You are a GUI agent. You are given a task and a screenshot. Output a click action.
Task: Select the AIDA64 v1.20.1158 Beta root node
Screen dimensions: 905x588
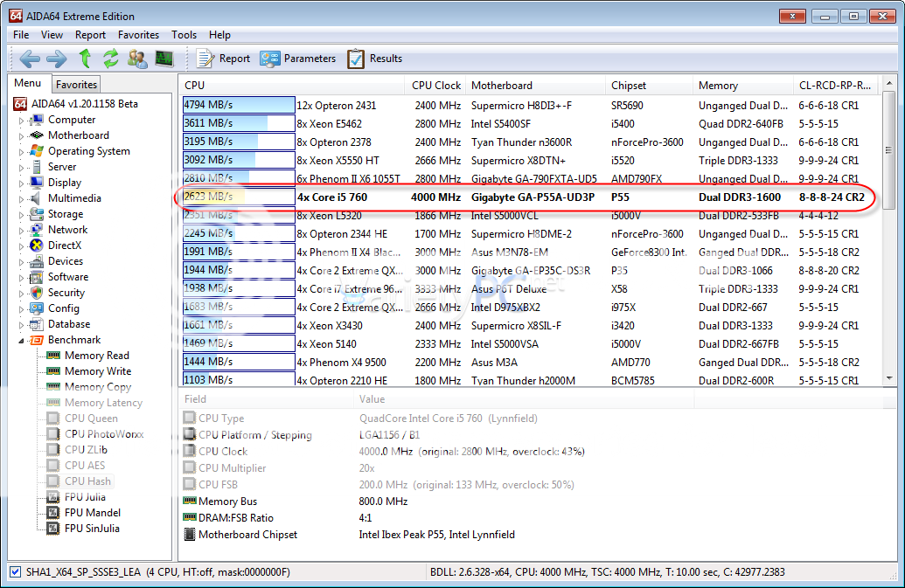pyautogui.click(x=76, y=104)
